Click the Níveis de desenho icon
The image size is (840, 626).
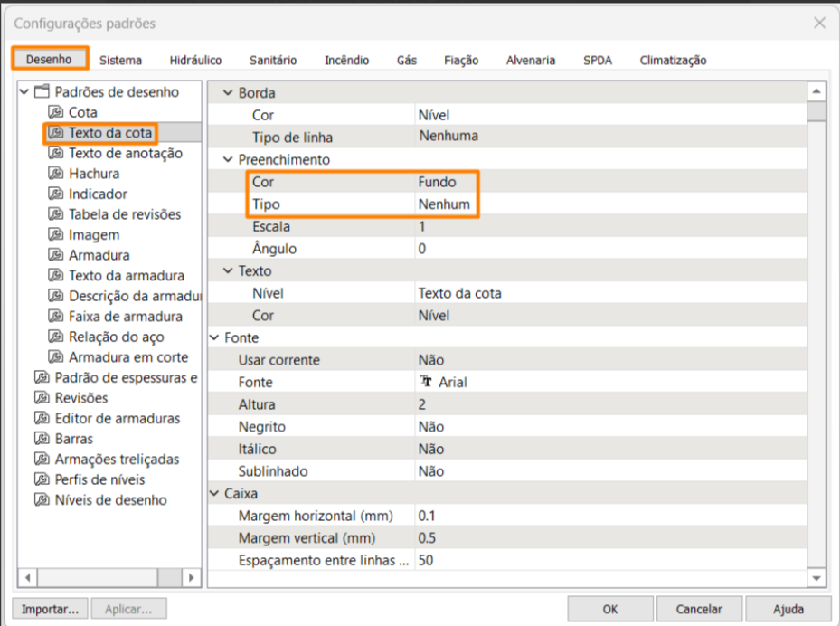42,500
